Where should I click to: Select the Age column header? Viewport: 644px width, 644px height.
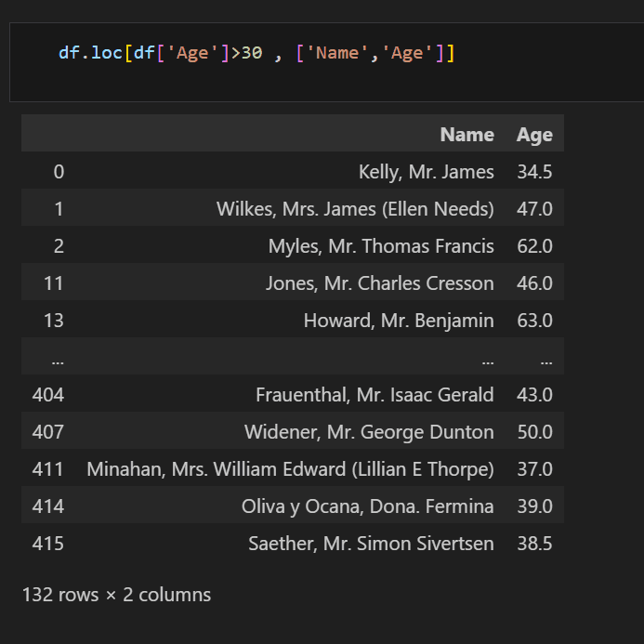click(534, 135)
